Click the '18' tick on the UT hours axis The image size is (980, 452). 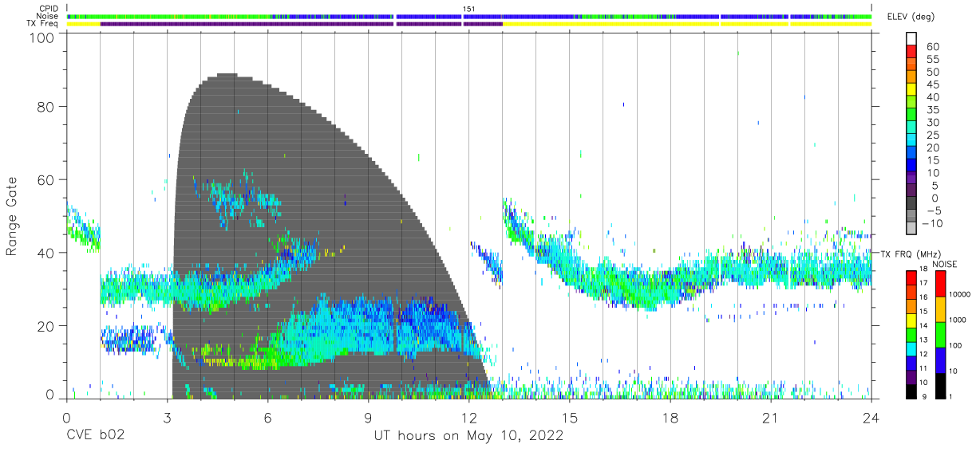(x=670, y=418)
